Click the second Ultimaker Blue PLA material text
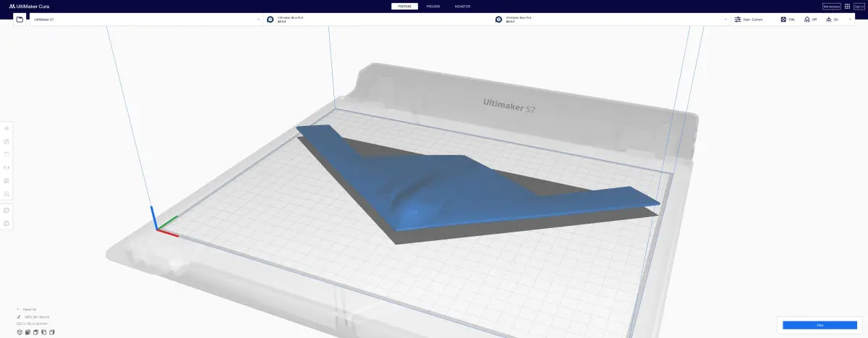Image resolution: width=868 pixels, height=338 pixels. pos(519,17)
